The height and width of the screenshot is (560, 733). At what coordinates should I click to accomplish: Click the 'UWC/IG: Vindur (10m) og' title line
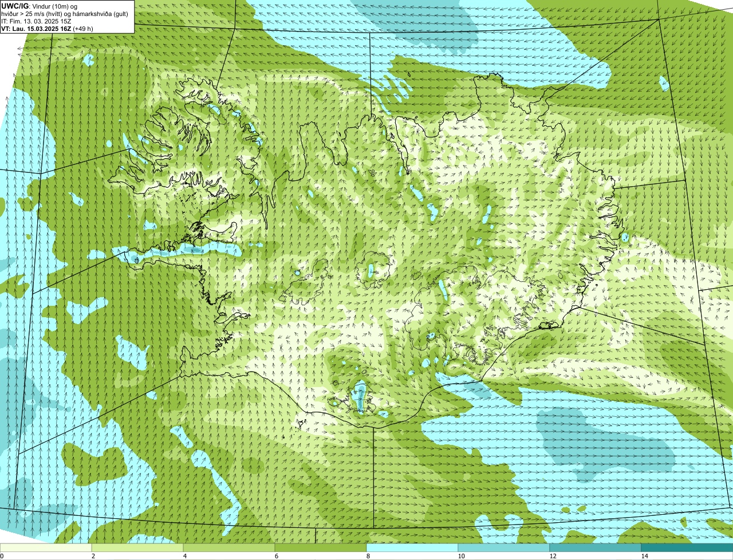point(40,6)
